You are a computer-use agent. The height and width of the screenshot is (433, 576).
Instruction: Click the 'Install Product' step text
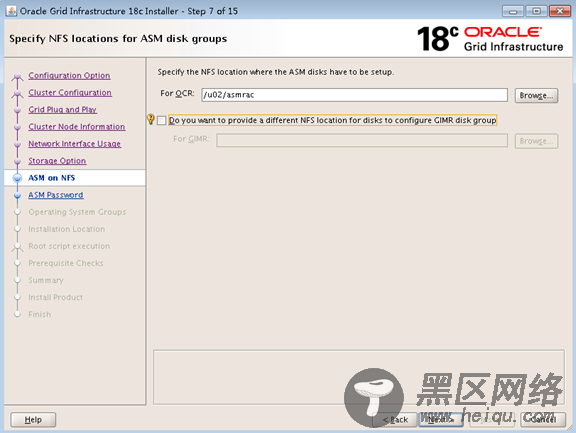click(x=55, y=297)
